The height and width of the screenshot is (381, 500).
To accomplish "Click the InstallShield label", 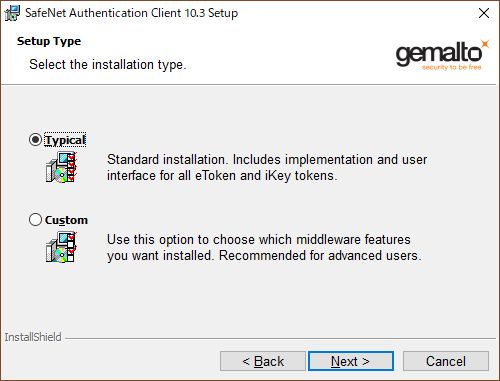I will 33,337.
